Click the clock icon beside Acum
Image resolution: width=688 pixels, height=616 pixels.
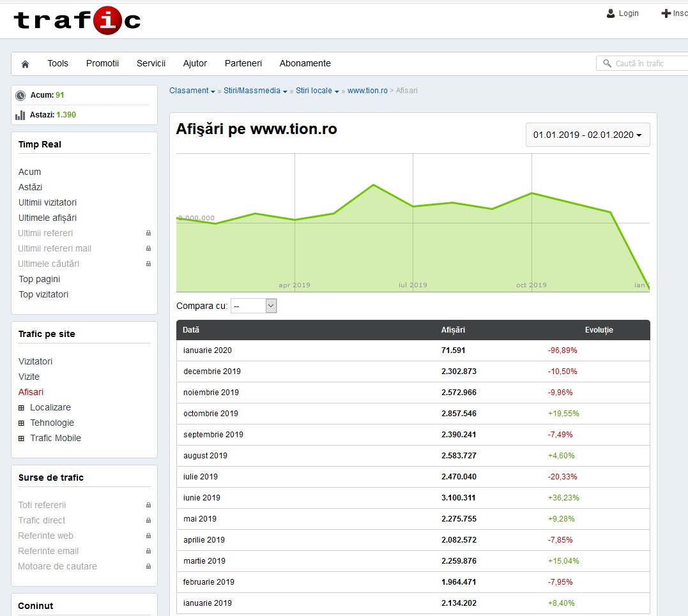coord(20,95)
